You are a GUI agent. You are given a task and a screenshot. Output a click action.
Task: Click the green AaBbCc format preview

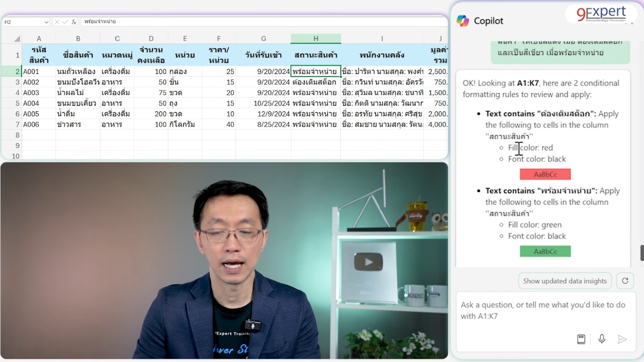545,251
